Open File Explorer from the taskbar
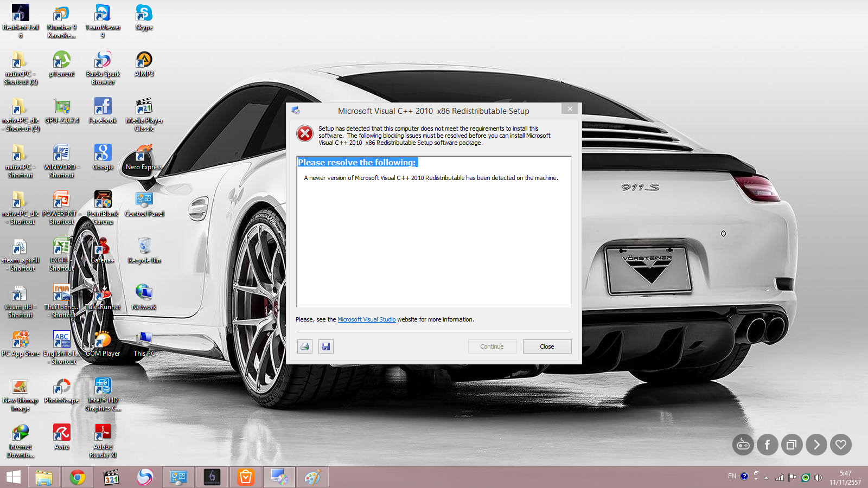868x488 pixels. pos(44,477)
